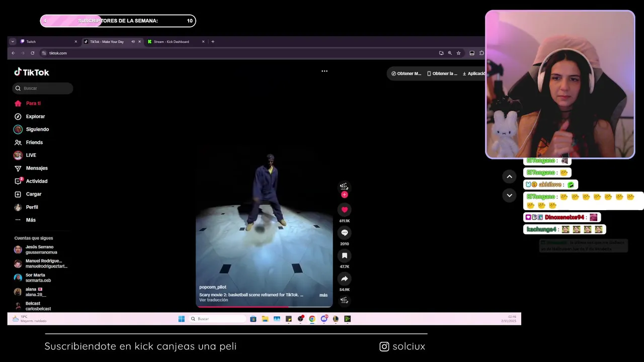
Task: Click the share arrow icon
Action: click(x=344, y=279)
